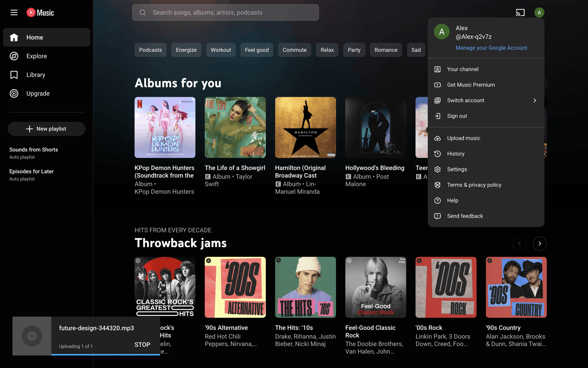Image resolution: width=588 pixels, height=368 pixels.
Task: Select Get Music Premium menu entry
Action: (486, 85)
